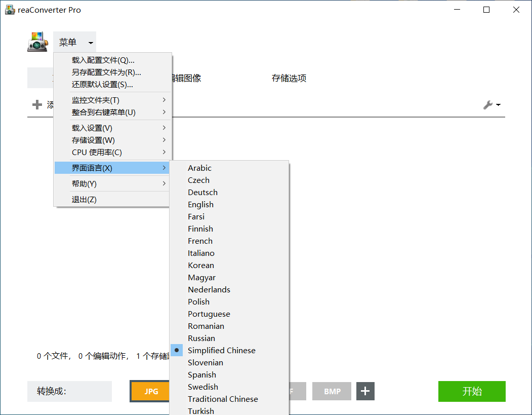Click the green 开始 start button
The image size is (532, 415).
tap(472, 391)
